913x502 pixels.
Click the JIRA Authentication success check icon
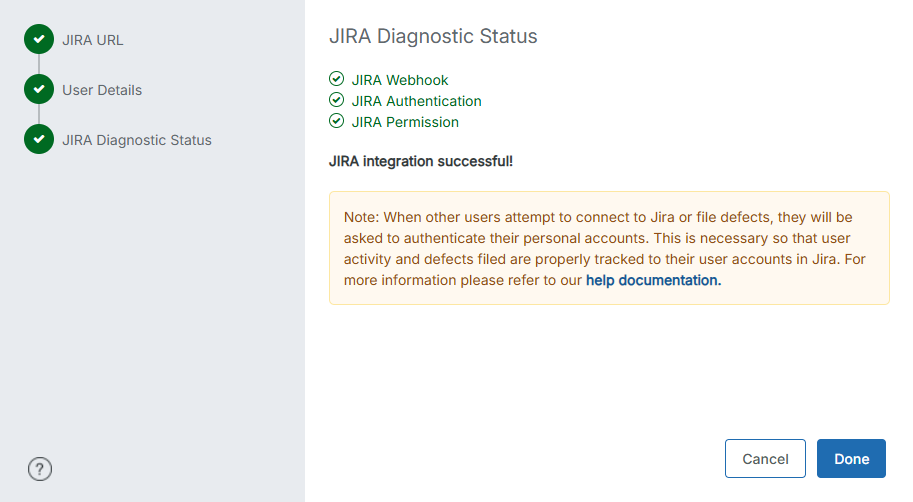(337, 100)
